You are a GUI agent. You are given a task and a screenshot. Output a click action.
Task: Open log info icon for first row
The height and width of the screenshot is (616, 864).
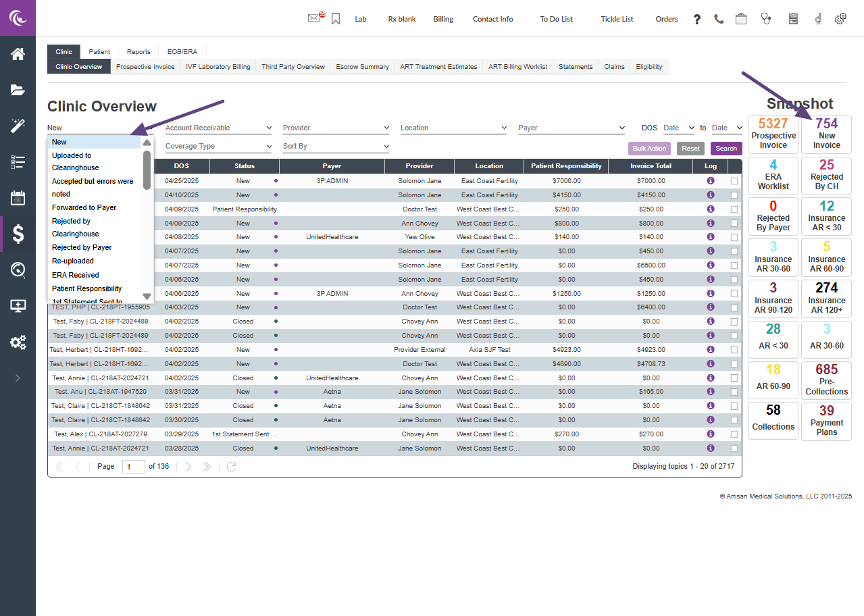710,181
